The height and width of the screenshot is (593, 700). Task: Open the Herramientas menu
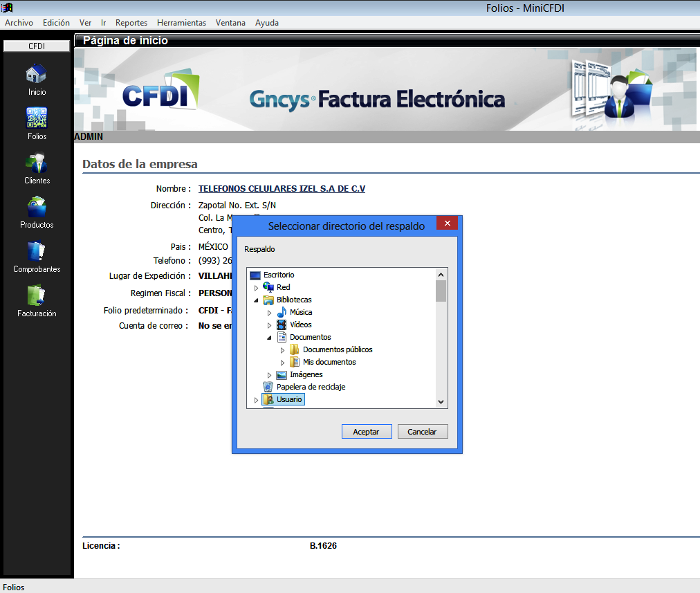click(182, 23)
